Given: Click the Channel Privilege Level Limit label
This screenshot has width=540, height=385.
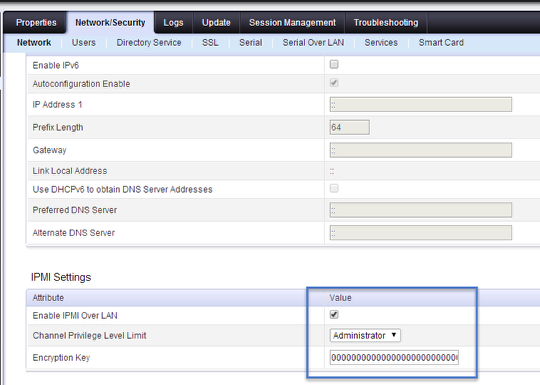Looking at the screenshot, I should [x=89, y=335].
